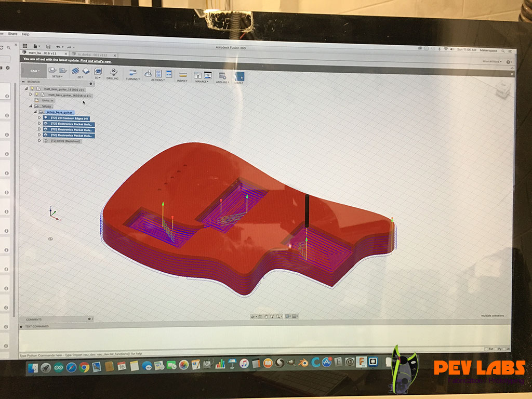The width and height of the screenshot is (532, 399).
Task: Click the Inspect measure icon
Action: [182, 75]
